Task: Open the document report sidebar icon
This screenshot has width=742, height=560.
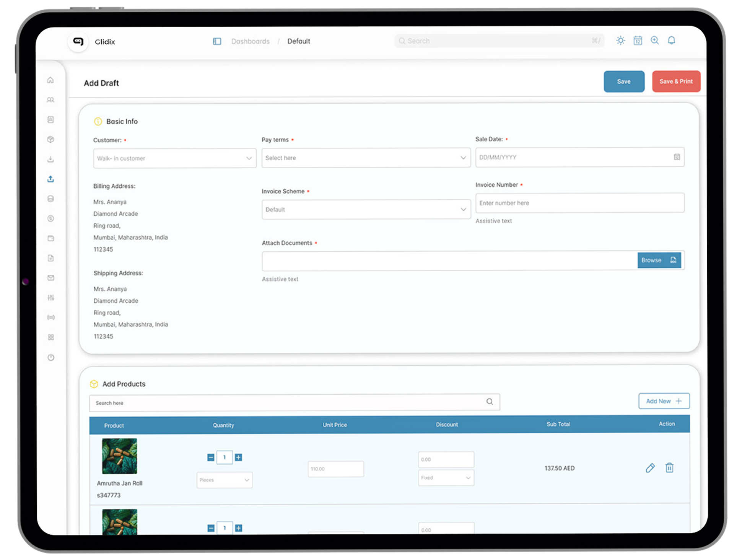Action: click(50, 258)
